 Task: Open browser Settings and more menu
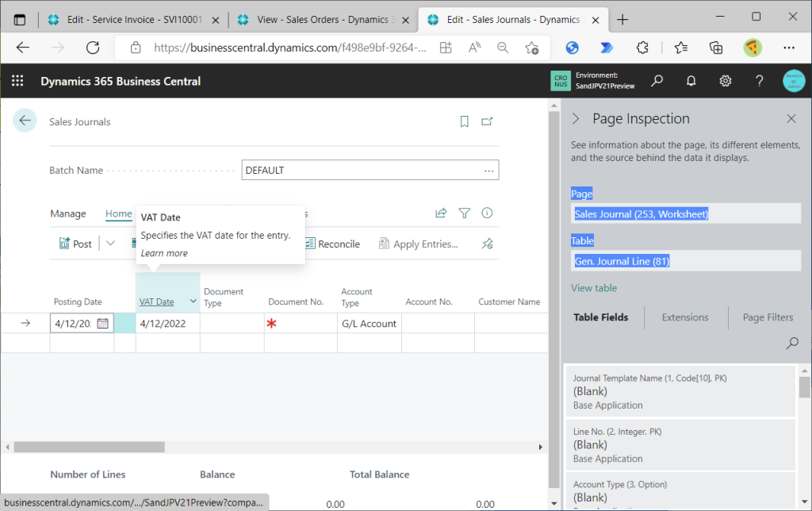tap(789, 48)
